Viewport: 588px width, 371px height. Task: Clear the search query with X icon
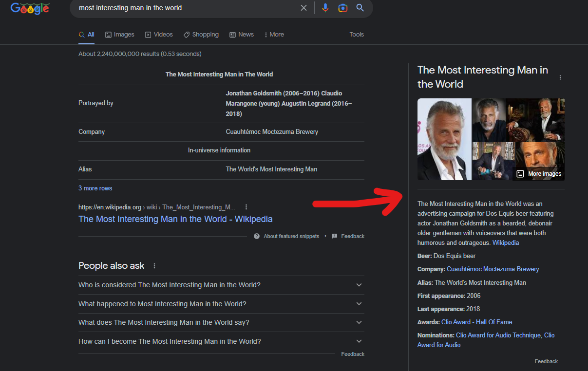click(303, 8)
